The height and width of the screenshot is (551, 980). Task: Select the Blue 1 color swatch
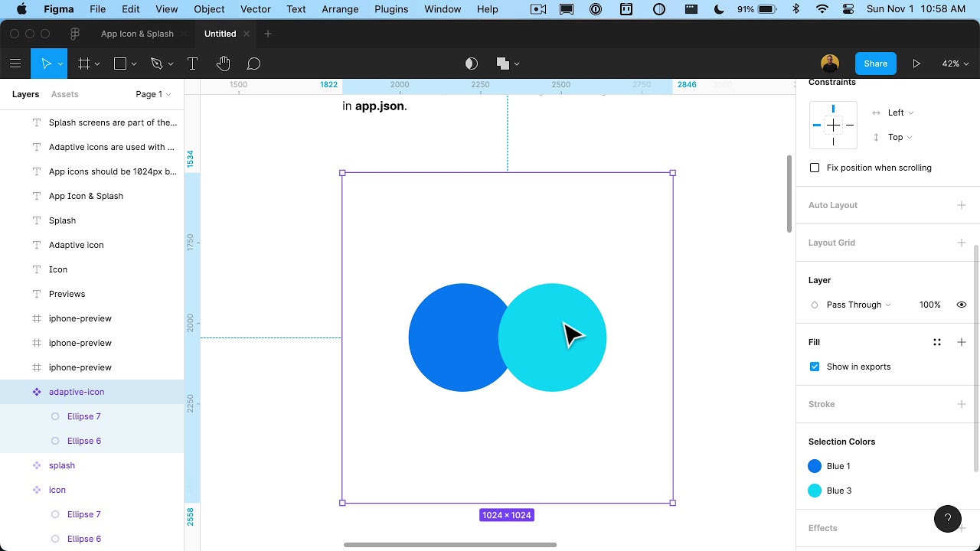pyautogui.click(x=815, y=466)
